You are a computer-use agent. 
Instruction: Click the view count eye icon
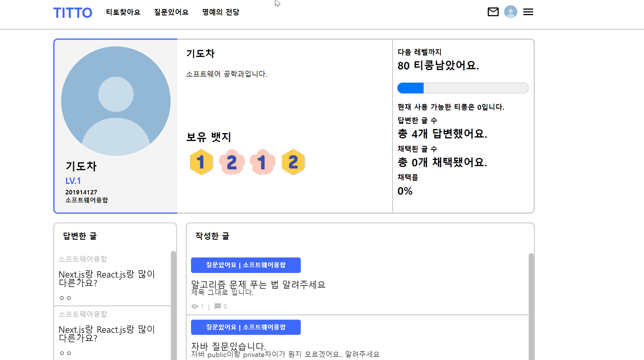[194, 306]
